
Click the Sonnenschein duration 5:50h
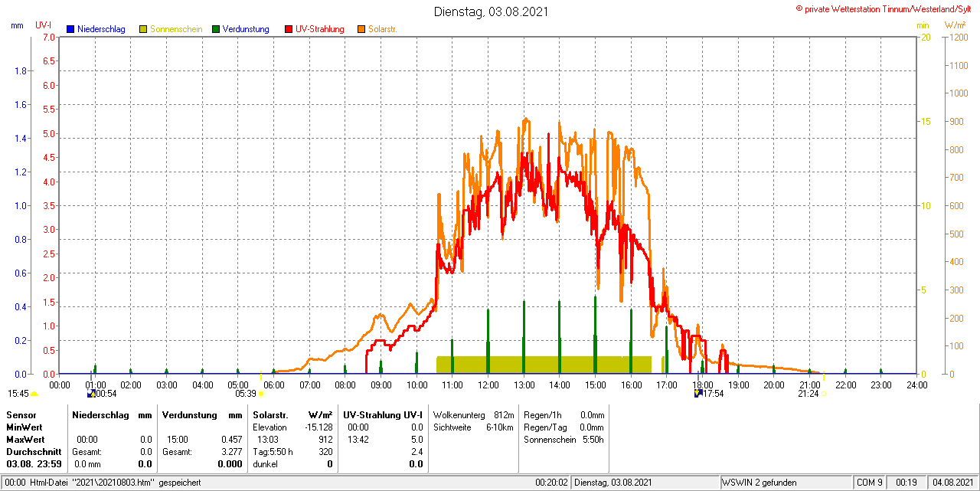593,439
